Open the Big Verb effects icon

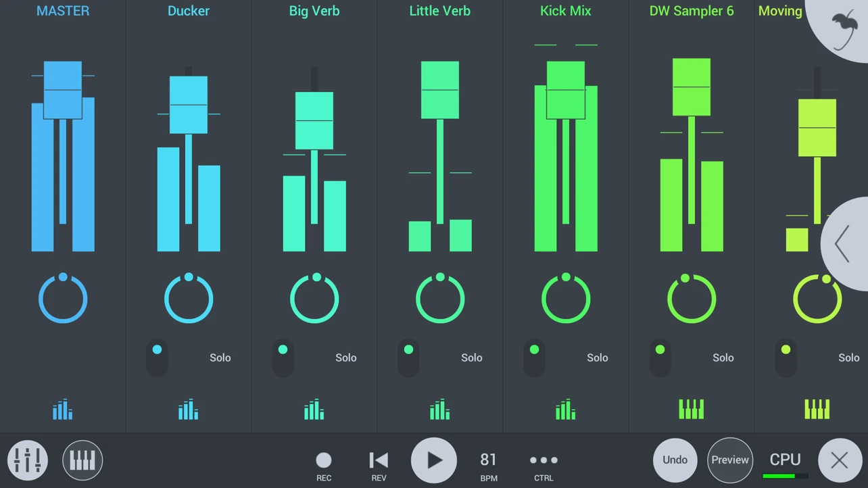[314, 410]
